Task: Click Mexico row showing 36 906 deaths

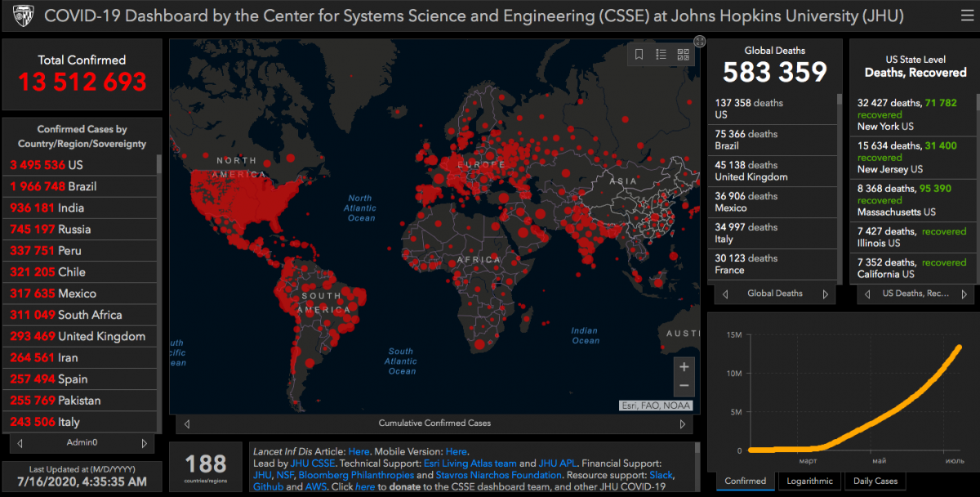Action: [773, 202]
